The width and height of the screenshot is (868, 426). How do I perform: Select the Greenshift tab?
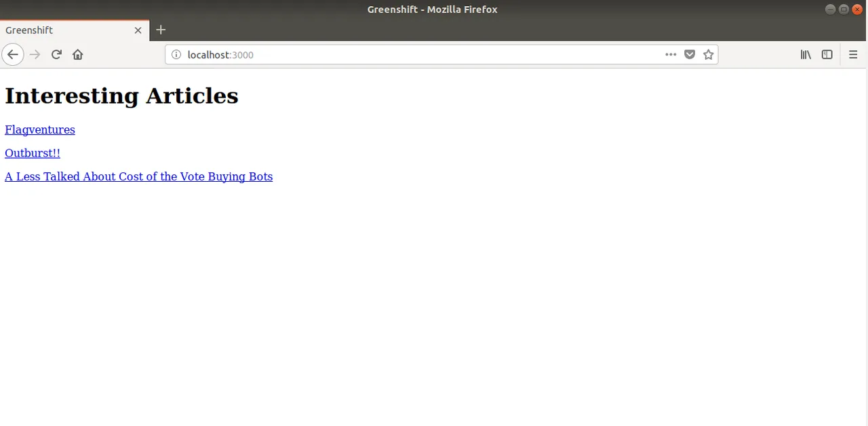coord(75,30)
